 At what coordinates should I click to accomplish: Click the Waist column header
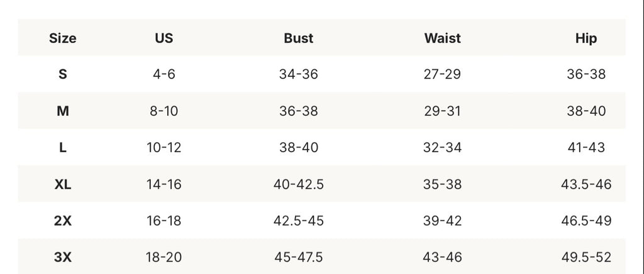pyautogui.click(x=442, y=38)
